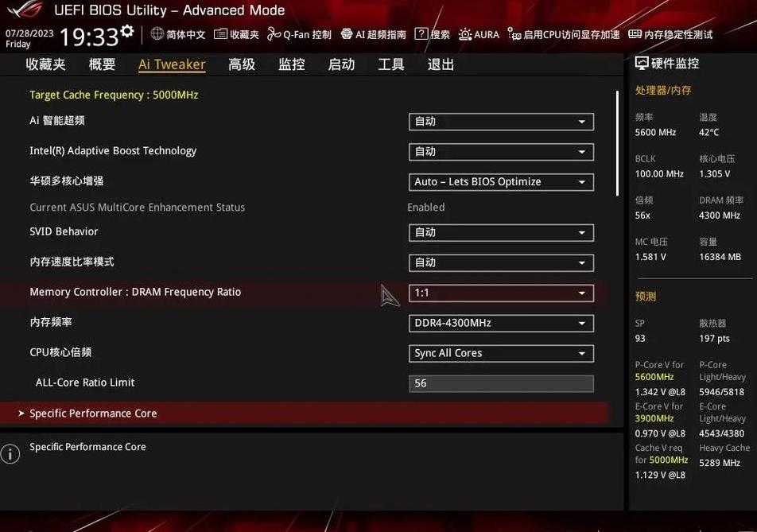Image resolution: width=757 pixels, height=532 pixels.
Task: Click the settings list scrollbar
Action: point(617,143)
